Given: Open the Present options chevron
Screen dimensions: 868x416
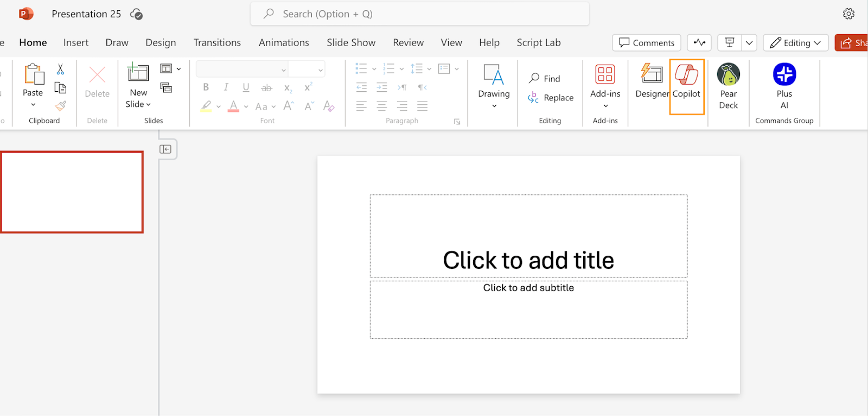Looking at the screenshot, I should tap(749, 42).
